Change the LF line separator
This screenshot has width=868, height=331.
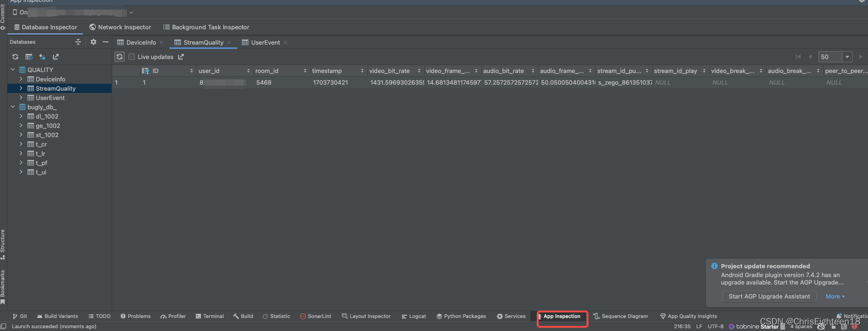pyautogui.click(x=699, y=326)
